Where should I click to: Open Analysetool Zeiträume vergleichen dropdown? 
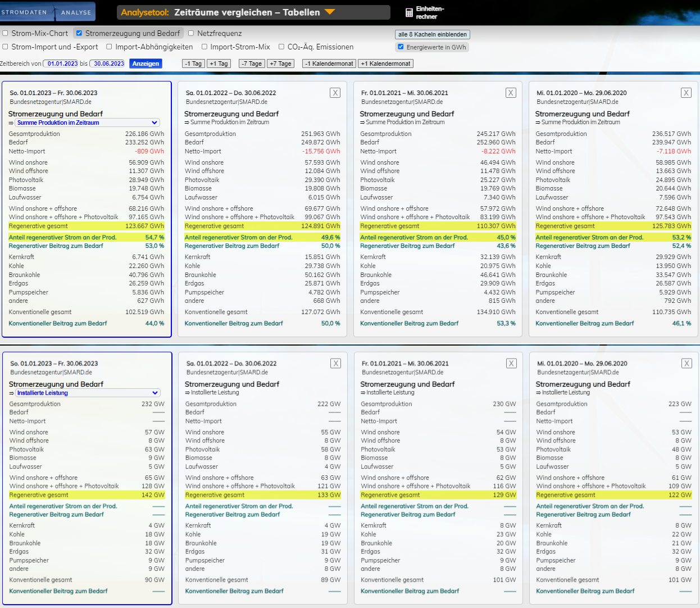click(330, 12)
